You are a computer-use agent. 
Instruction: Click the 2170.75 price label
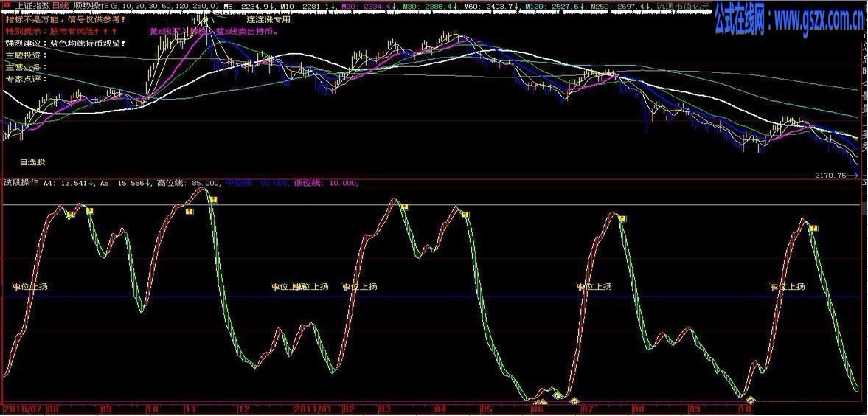click(x=833, y=176)
